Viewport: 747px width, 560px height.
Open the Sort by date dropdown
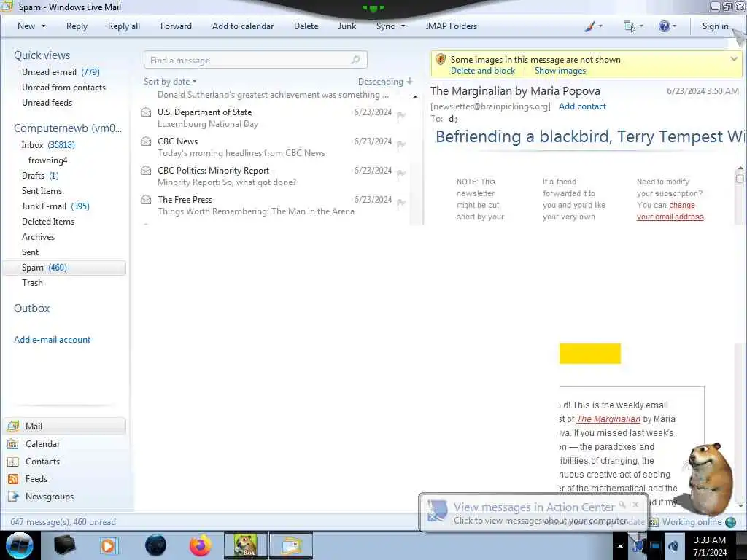coord(170,82)
